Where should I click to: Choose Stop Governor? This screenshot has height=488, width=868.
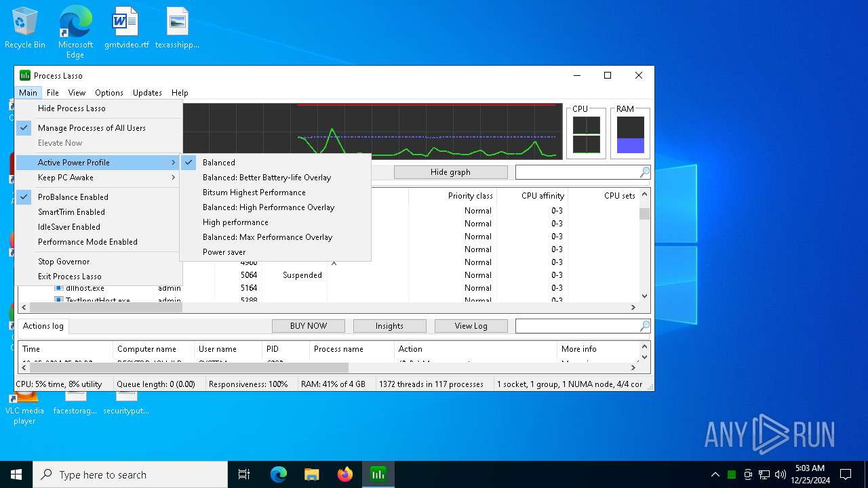(x=99, y=262)
